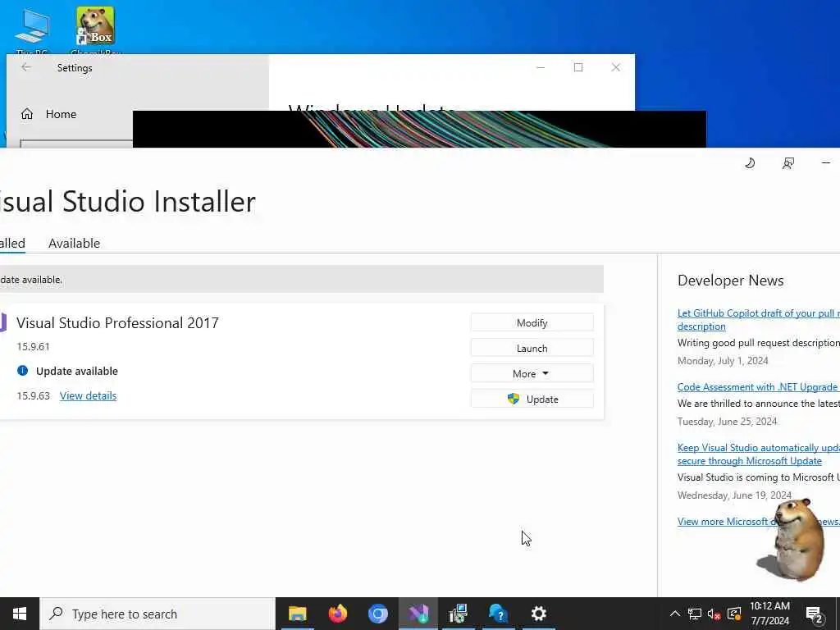The height and width of the screenshot is (630, 840).
Task: Expand the More dropdown menu
Action: (x=532, y=373)
